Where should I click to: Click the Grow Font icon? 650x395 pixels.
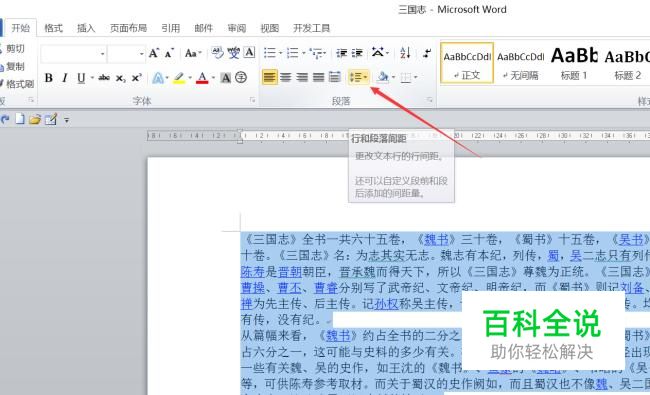click(x=154, y=53)
